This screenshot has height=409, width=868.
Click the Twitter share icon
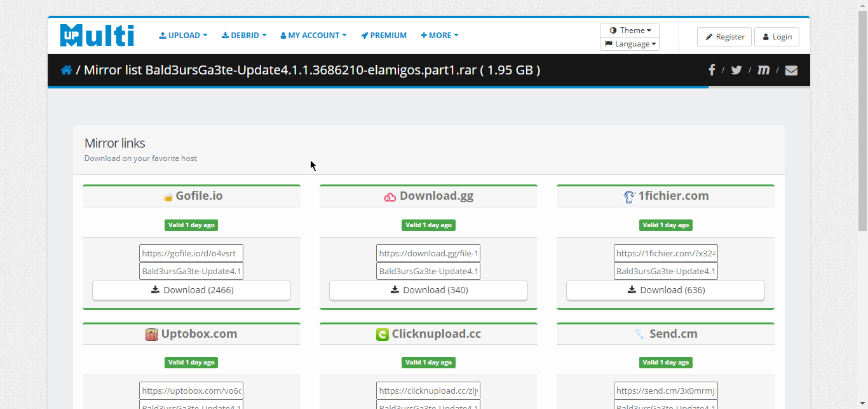point(736,70)
